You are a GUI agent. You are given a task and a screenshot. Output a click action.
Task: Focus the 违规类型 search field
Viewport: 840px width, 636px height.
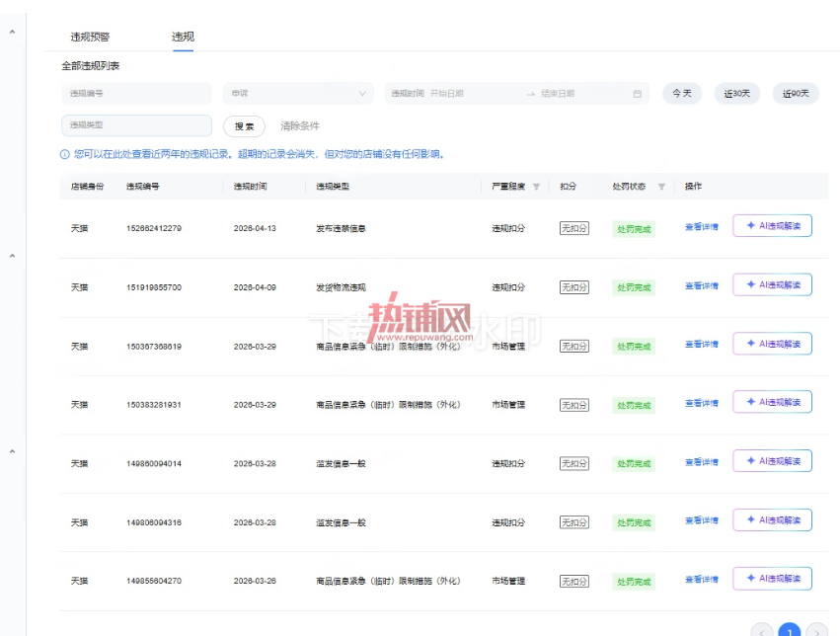click(x=136, y=125)
